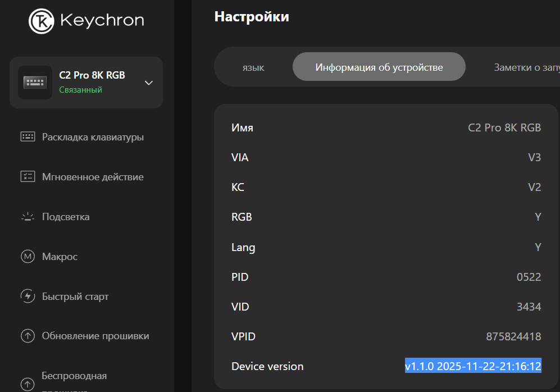This screenshot has width=560, height=392.
Task: Click the wireless firmware upload icon
Action: (28, 384)
